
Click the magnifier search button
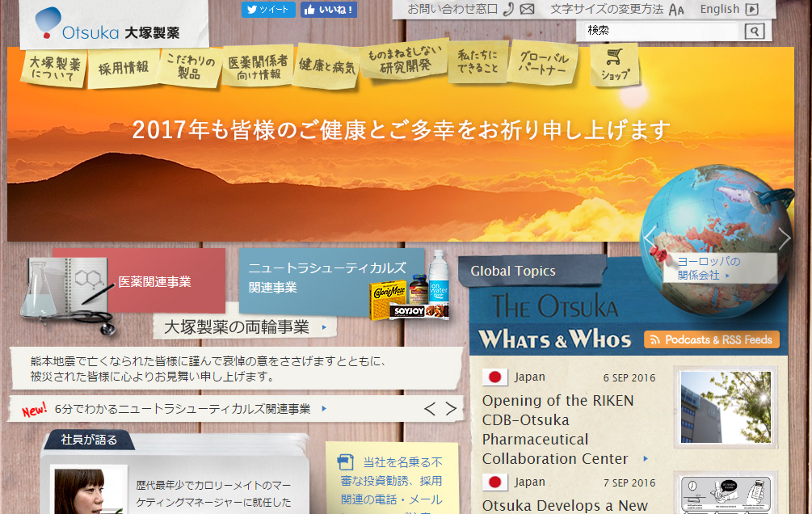coord(755,31)
